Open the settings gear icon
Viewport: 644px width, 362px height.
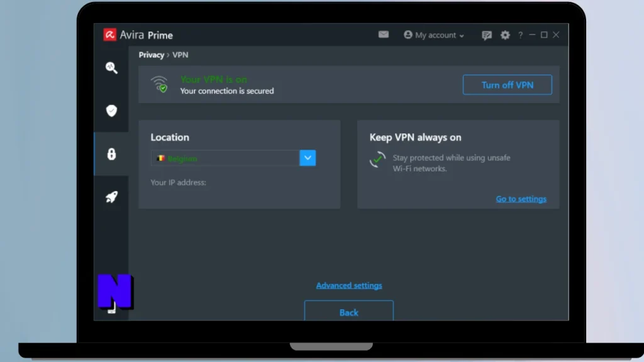click(505, 35)
